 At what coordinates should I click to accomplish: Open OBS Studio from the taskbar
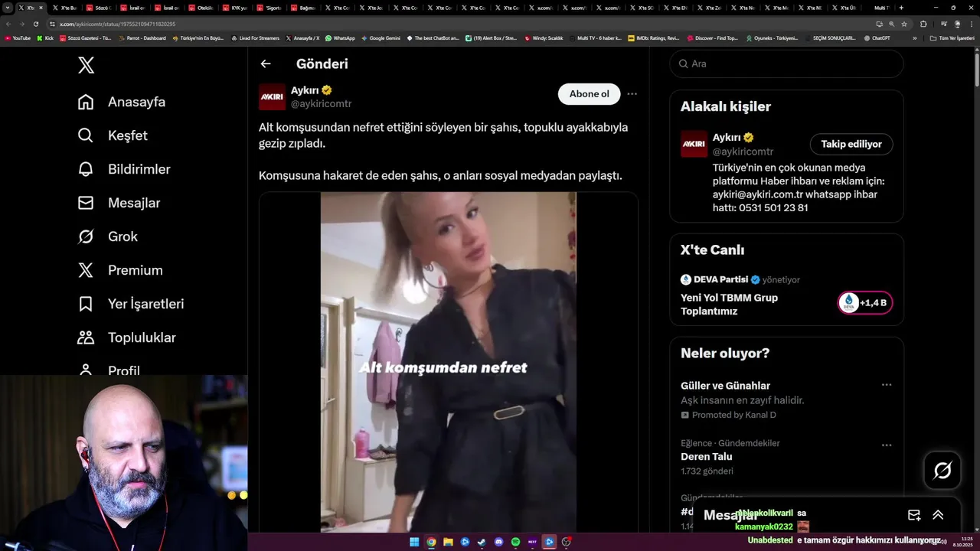point(566,542)
